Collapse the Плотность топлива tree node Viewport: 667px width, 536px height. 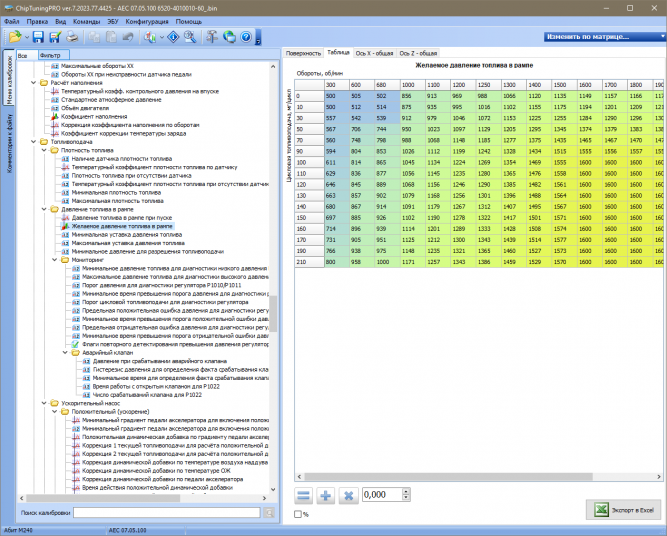[x=44, y=150]
